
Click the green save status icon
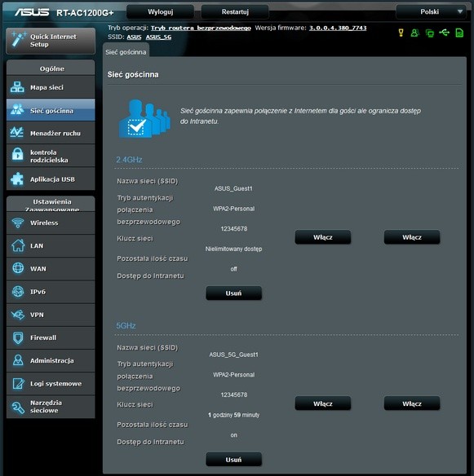(459, 33)
